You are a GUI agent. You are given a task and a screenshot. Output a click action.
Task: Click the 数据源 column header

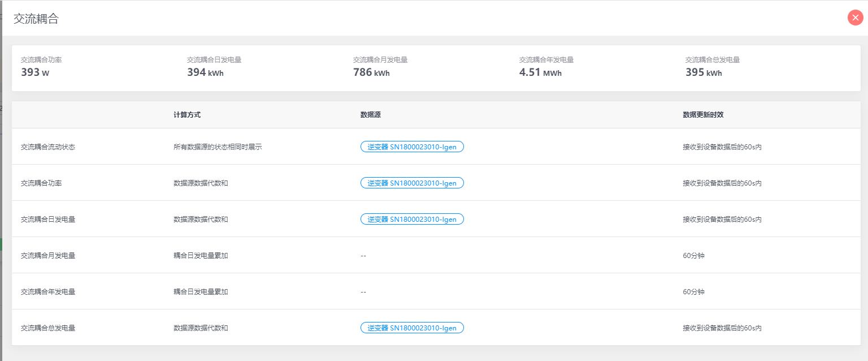click(x=370, y=115)
